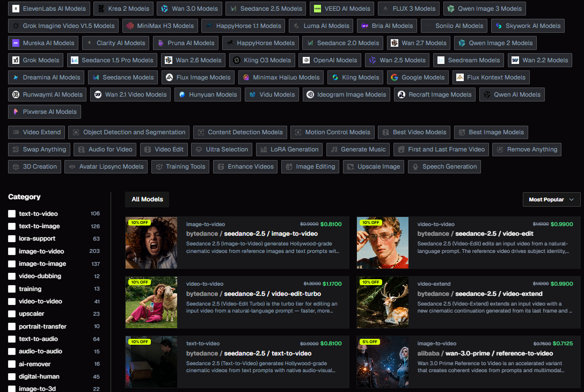This screenshot has height=392, width=584.
Task: Click the Hunyuan Models blue icon
Action: tap(182, 95)
